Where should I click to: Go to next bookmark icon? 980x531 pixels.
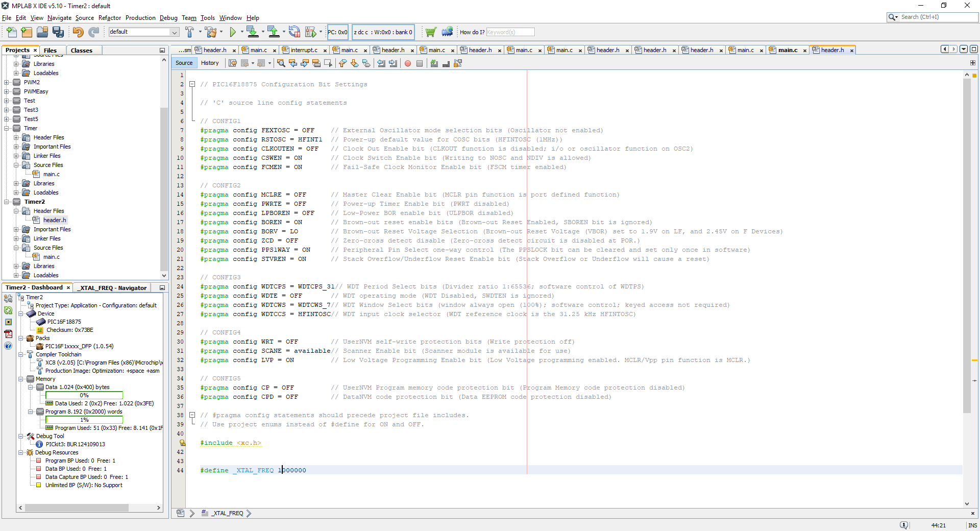click(x=354, y=63)
